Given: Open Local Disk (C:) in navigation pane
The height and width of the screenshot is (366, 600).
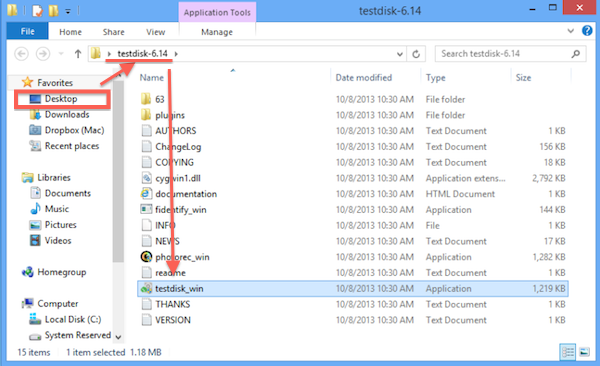Looking at the screenshot, I should [x=73, y=319].
